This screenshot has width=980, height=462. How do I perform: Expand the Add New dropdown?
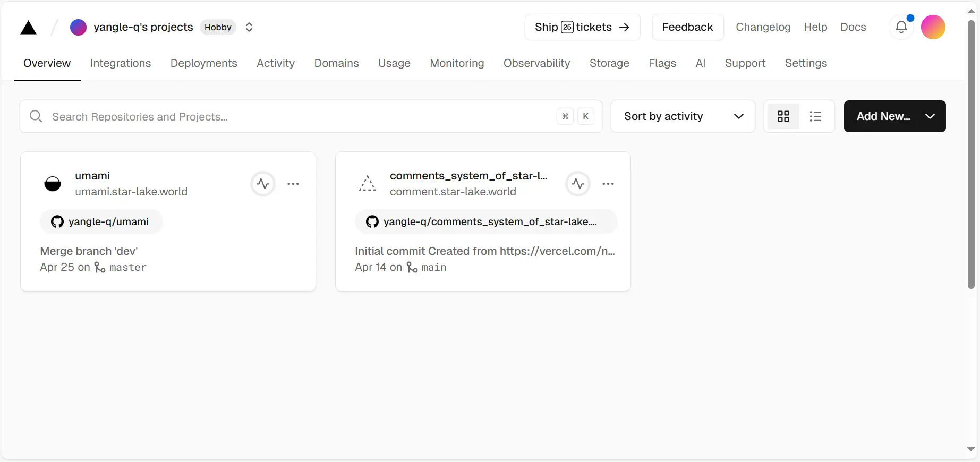click(895, 116)
